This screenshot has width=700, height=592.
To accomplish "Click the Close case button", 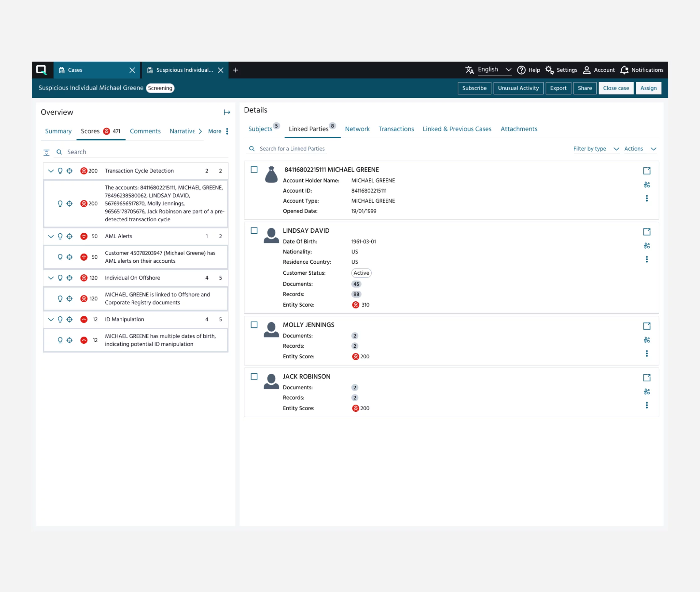I will pyautogui.click(x=615, y=88).
